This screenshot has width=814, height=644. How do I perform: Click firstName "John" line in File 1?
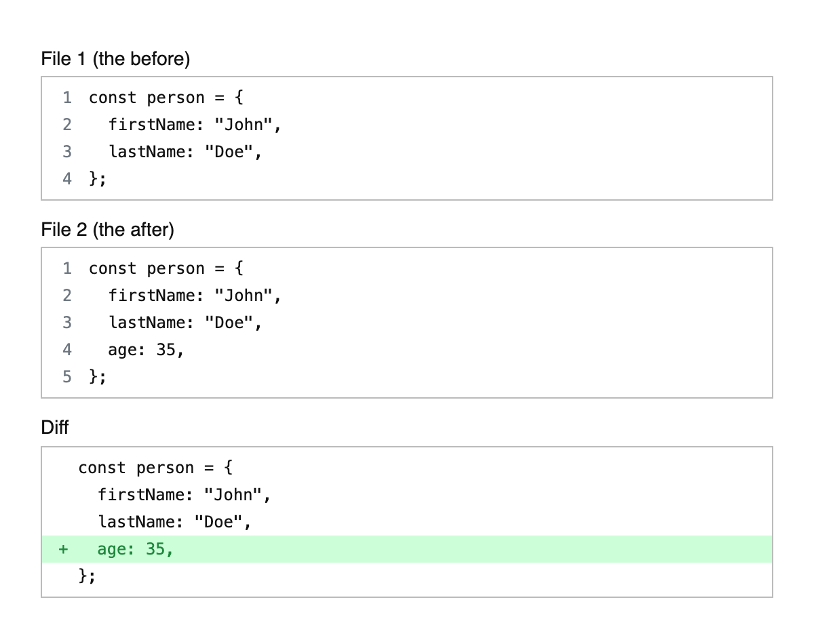tap(194, 125)
